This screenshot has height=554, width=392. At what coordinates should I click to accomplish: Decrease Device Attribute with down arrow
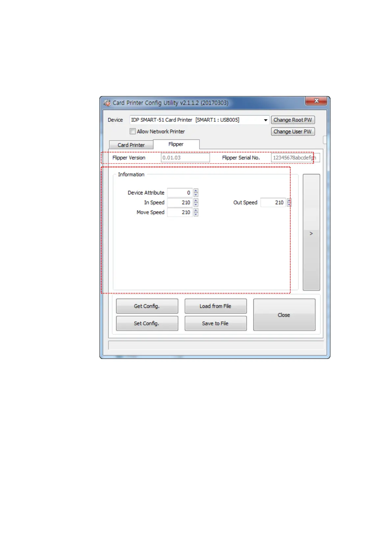pos(196,195)
